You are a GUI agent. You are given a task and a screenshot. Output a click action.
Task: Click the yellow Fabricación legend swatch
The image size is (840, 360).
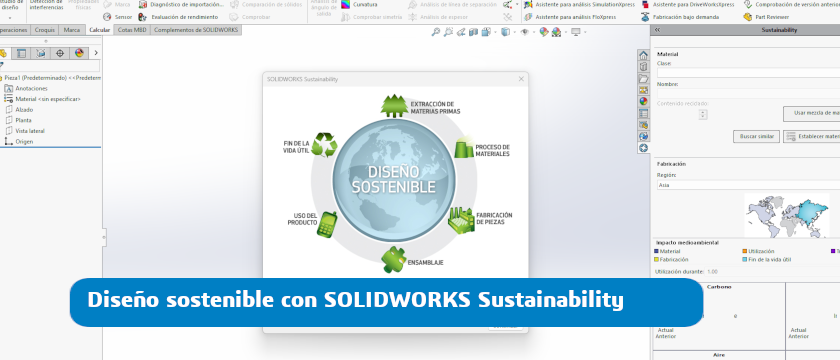[x=657, y=259]
